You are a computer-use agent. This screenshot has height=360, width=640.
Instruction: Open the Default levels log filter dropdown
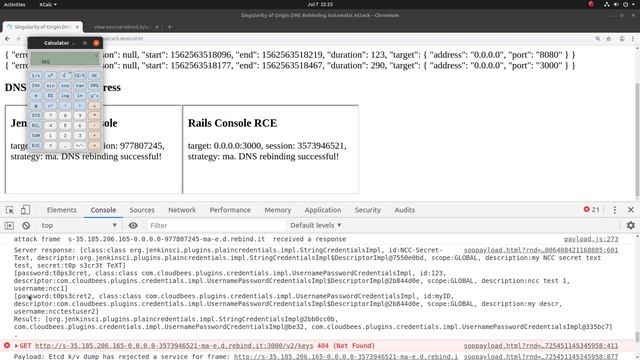pyautogui.click(x=316, y=225)
